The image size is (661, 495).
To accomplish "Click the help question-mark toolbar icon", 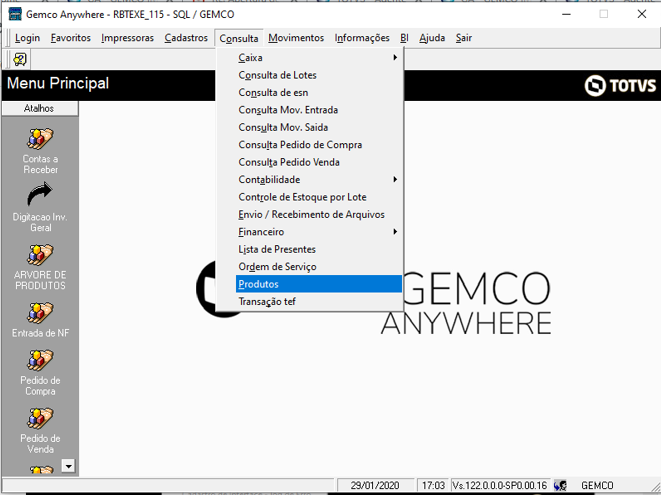I will point(20,59).
